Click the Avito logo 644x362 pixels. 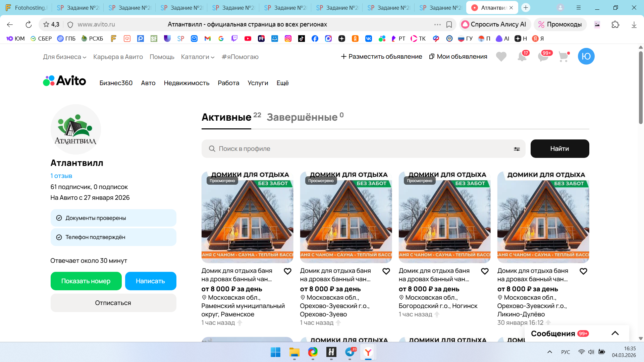pos(64,81)
